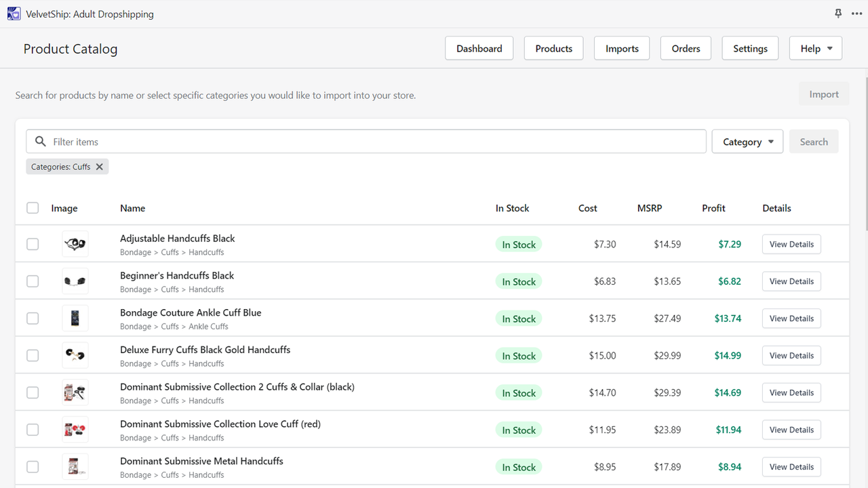Select Deluxe Furry Cuffs Black Gold checkbox
Image resolution: width=868 pixels, height=488 pixels.
(x=33, y=355)
